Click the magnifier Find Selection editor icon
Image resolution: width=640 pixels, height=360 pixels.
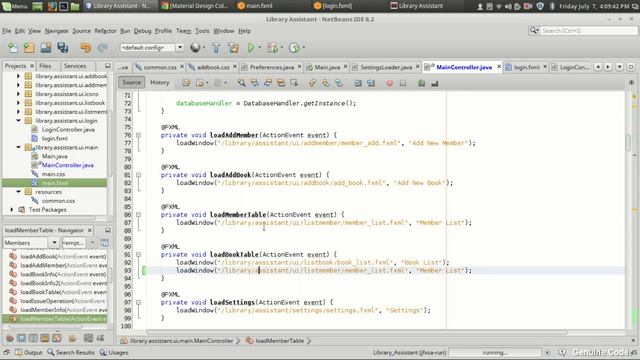point(242,83)
